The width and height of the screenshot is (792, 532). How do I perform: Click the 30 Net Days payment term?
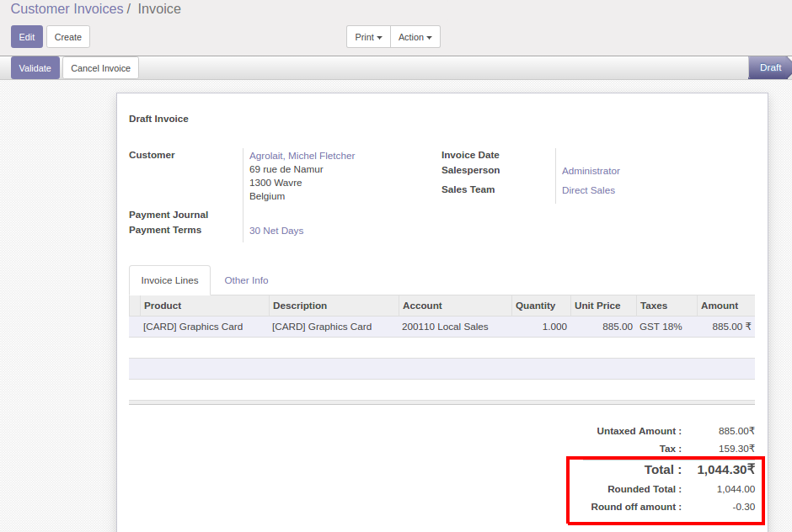tap(276, 231)
